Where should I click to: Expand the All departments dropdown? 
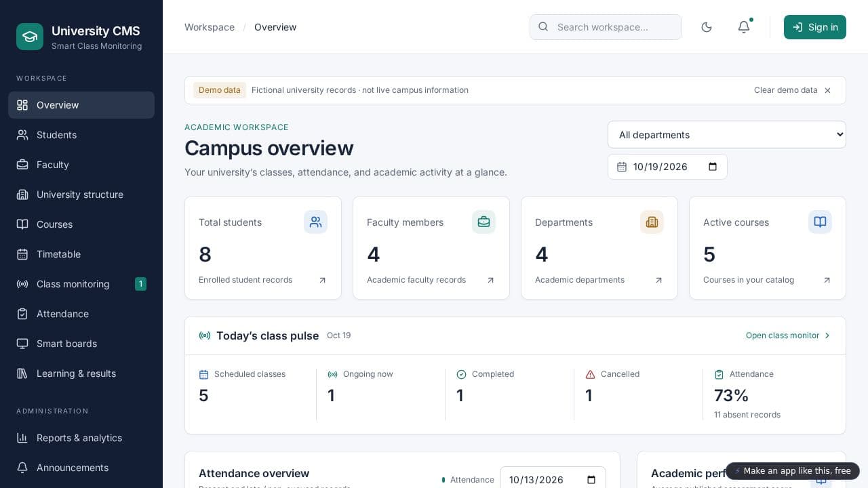pyautogui.click(x=727, y=135)
